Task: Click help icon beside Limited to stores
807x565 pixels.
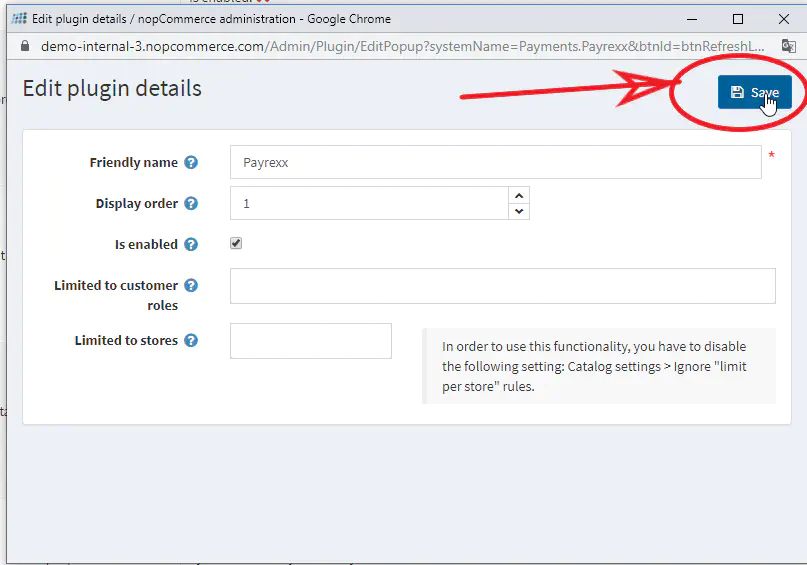Action: pyautogui.click(x=191, y=341)
